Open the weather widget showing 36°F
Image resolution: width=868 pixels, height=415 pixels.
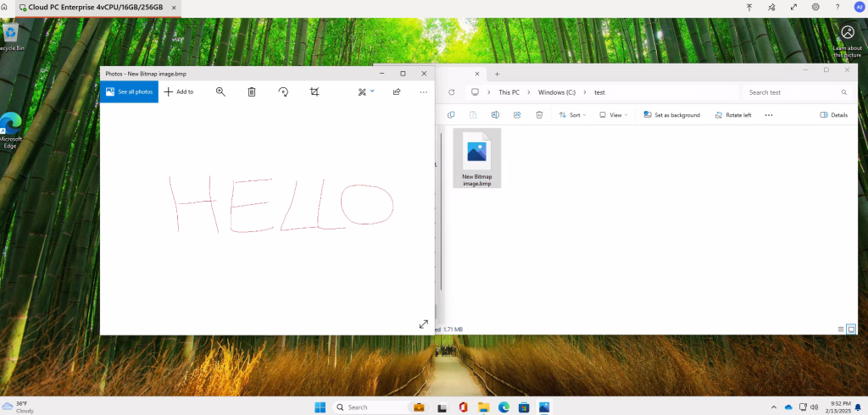(19, 407)
